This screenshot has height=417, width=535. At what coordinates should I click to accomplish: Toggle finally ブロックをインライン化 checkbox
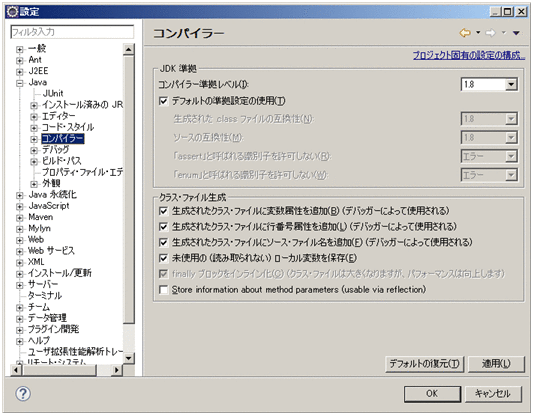pos(163,274)
